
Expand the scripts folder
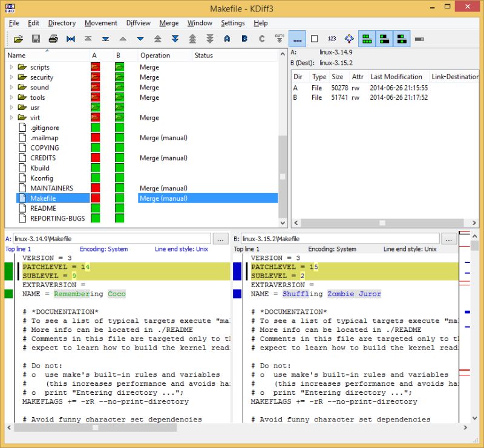pyautogui.click(x=11, y=67)
